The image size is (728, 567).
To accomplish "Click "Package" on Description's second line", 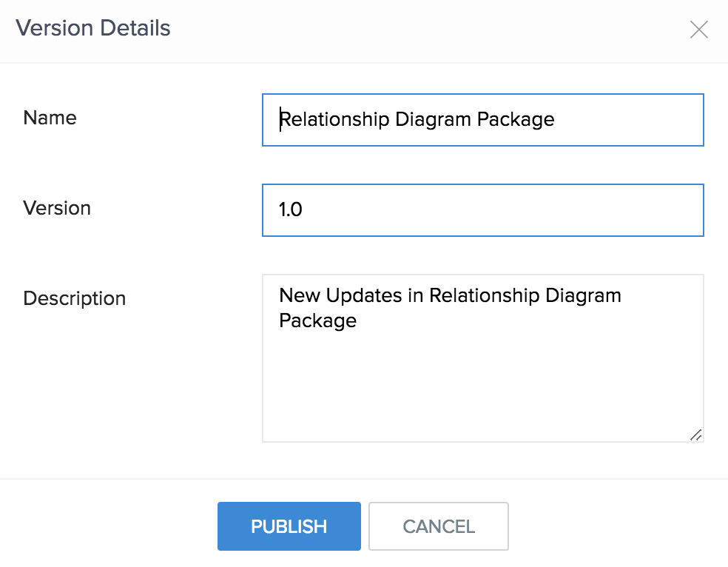I will (x=317, y=321).
